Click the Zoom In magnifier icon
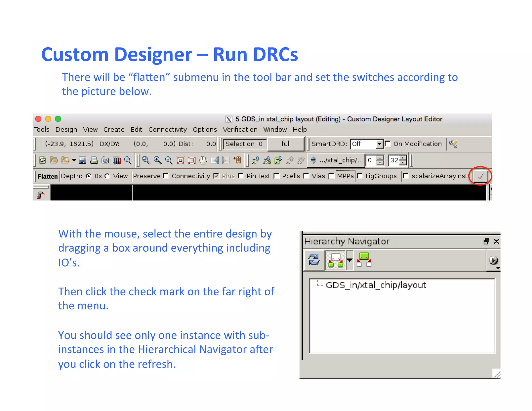This screenshot has height=411, width=532. click(157, 160)
